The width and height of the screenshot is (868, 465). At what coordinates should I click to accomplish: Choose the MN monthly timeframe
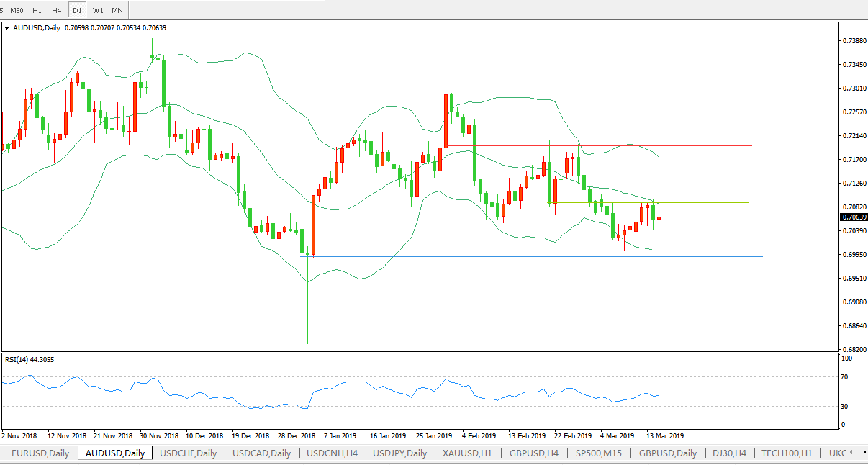(117, 10)
